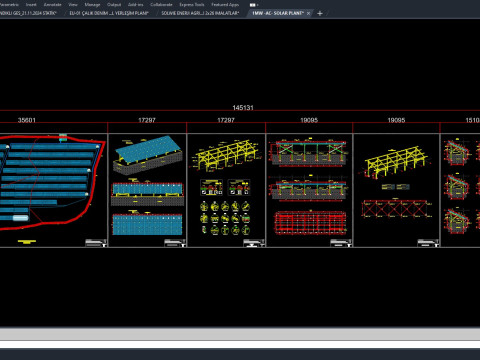Open the Add-ins ribbon tab
Screen dimensions: 480x360
(x=135, y=5)
